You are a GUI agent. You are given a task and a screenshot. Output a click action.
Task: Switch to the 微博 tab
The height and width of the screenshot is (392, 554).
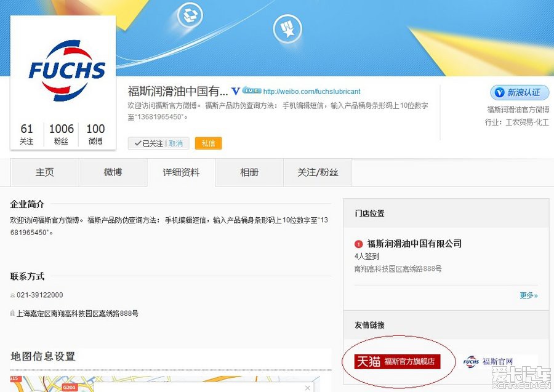[113, 172]
